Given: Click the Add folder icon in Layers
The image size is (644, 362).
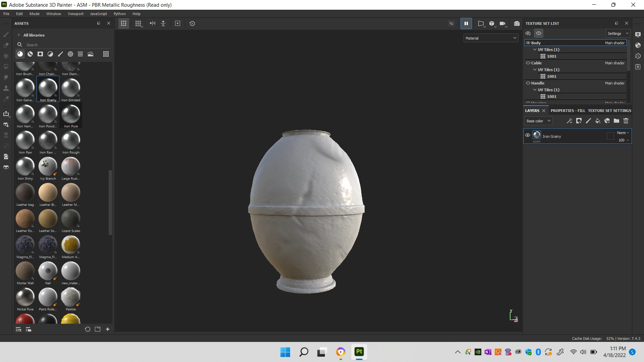Looking at the screenshot, I should click(616, 121).
